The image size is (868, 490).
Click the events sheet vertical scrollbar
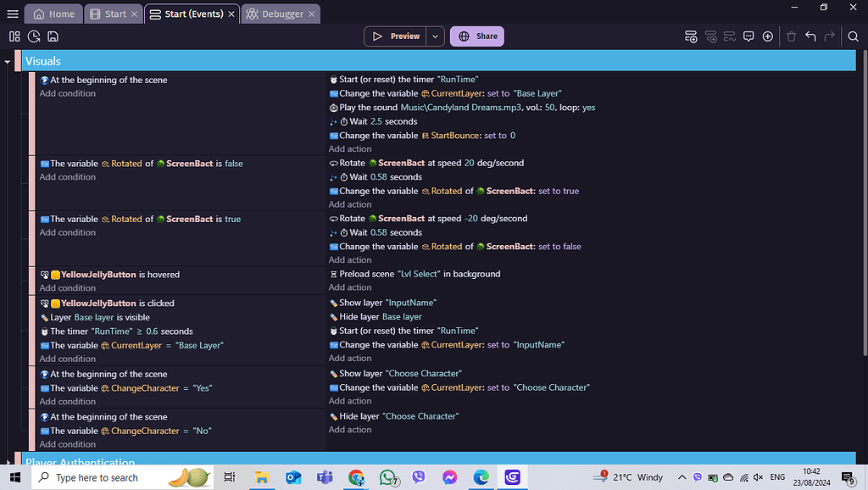[865, 202]
